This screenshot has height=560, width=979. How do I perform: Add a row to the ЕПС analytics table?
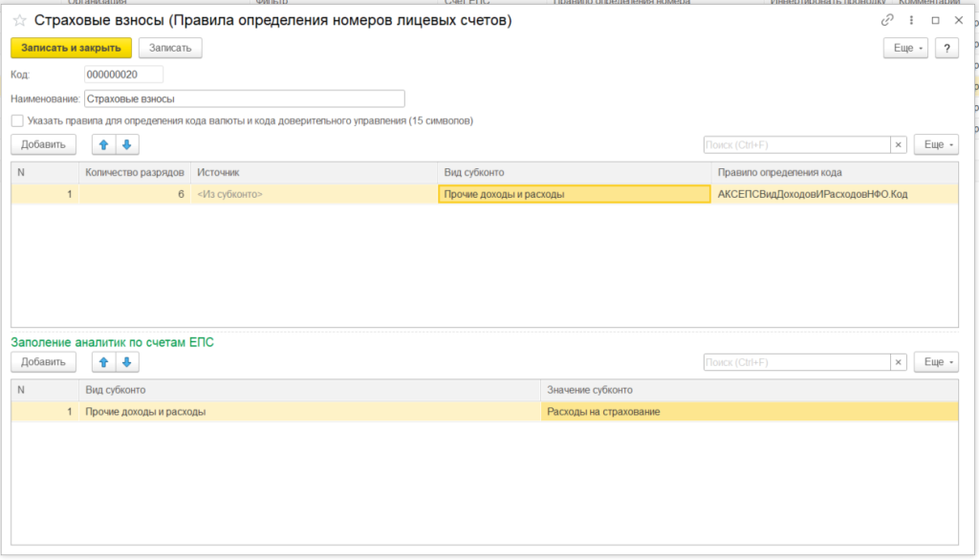point(43,362)
